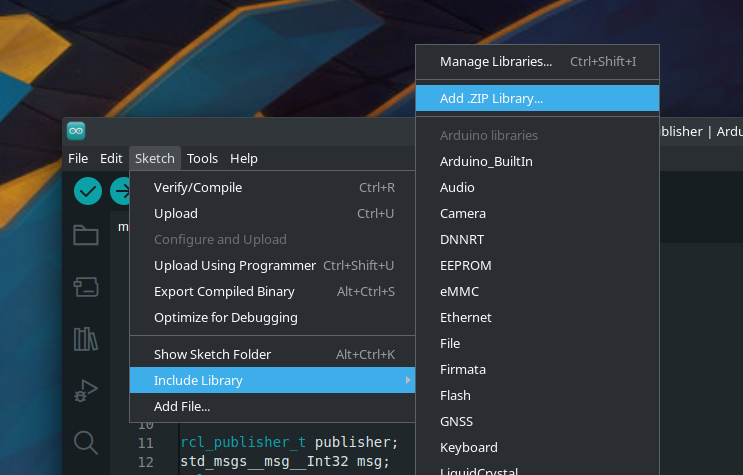Include the eMMC library

point(537,292)
